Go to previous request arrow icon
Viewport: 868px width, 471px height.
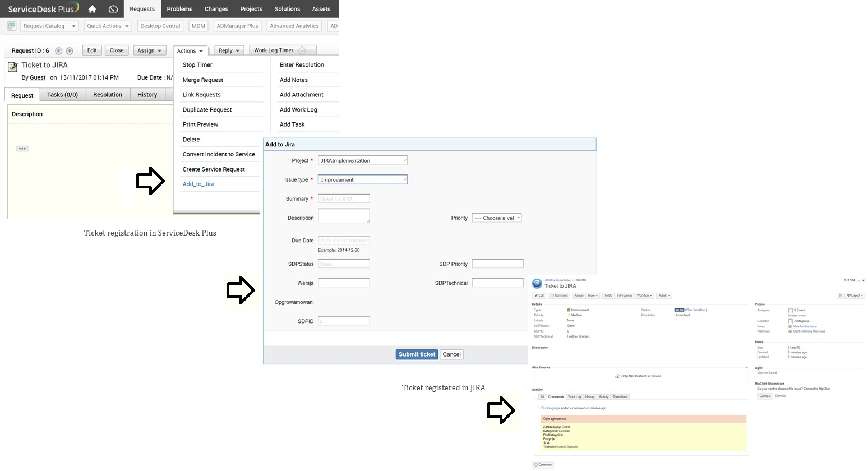(58, 51)
